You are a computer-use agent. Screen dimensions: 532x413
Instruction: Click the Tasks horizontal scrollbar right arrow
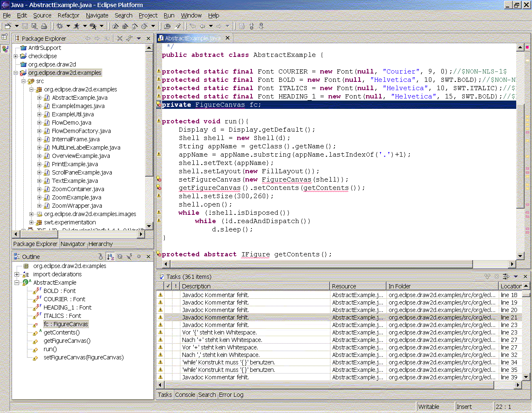pyautogui.click(x=518, y=385)
